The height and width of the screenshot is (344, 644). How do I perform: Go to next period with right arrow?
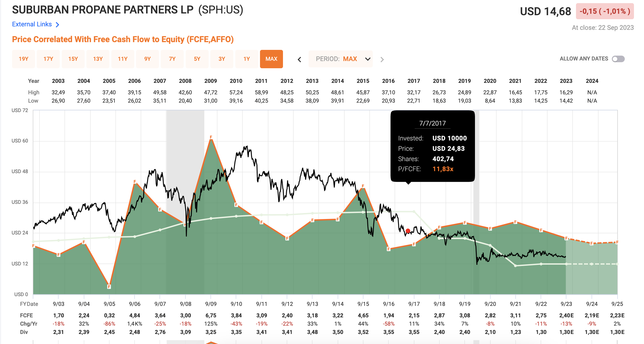click(382, 59)
